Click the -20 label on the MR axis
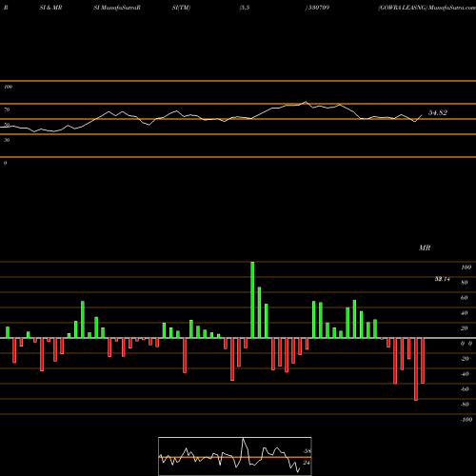The image size is (476, 476). 465,359
